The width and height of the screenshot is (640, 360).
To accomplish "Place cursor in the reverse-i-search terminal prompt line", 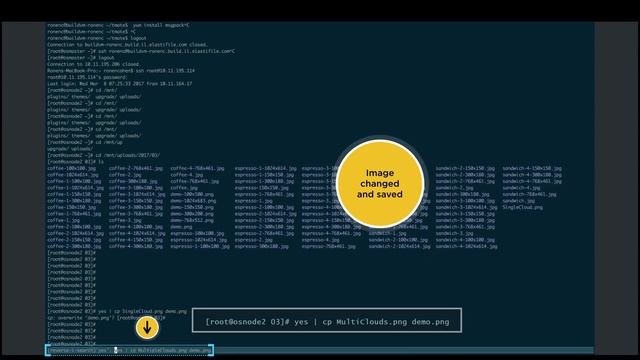I will 129,350.
